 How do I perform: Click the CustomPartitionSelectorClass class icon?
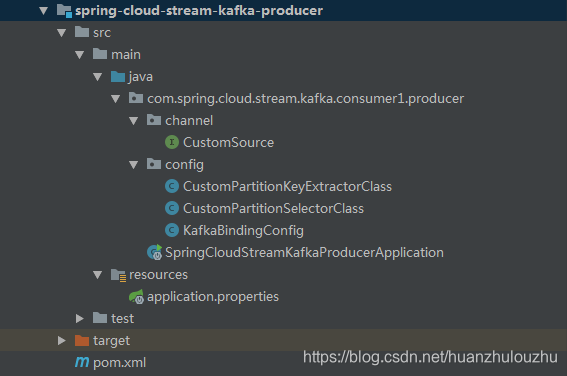172,208
